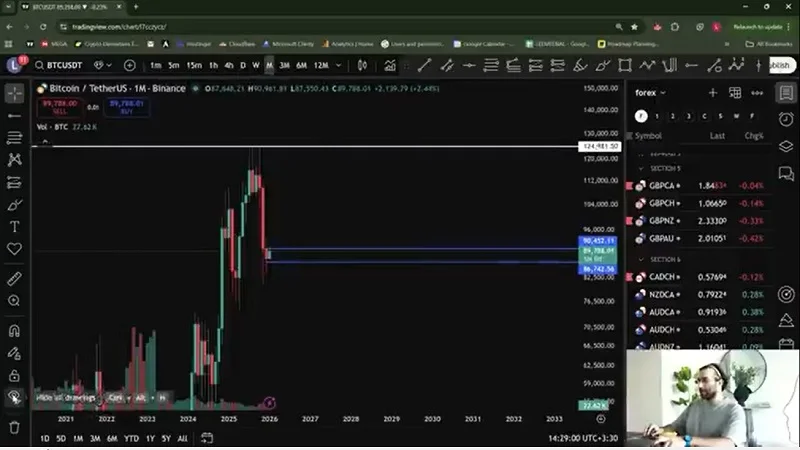Click the Publish button
This screenshot has width=800, height=450.
coord(781,65)
